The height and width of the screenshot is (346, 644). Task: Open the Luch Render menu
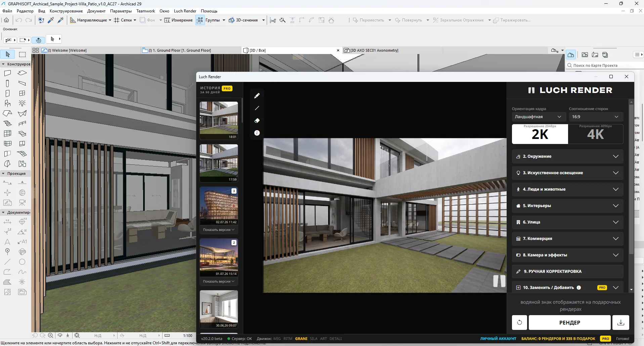click(x=185, y=11)
